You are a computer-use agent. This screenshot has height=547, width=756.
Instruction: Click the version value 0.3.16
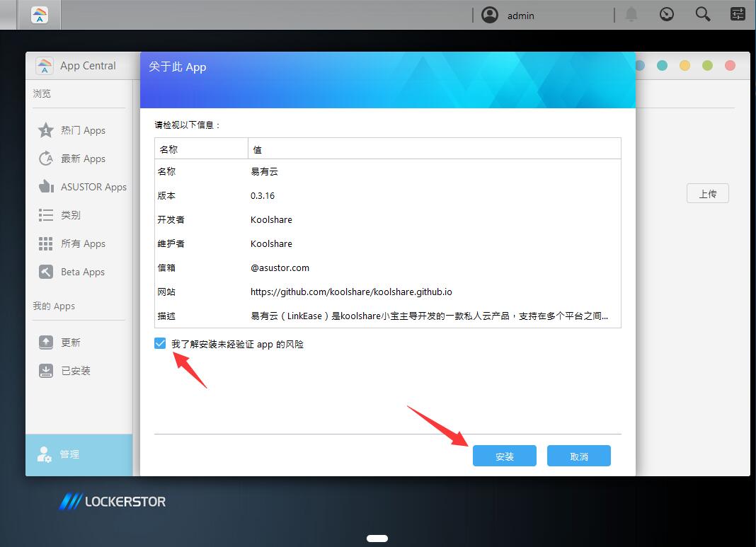tap(263, 196)
